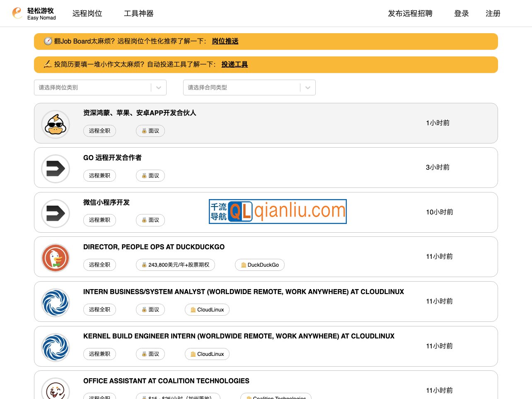The width and height of the screenshot is (532, 399).
Task: Click CloudLinux logo on Business Analyst job
Action: click(56, 303)
